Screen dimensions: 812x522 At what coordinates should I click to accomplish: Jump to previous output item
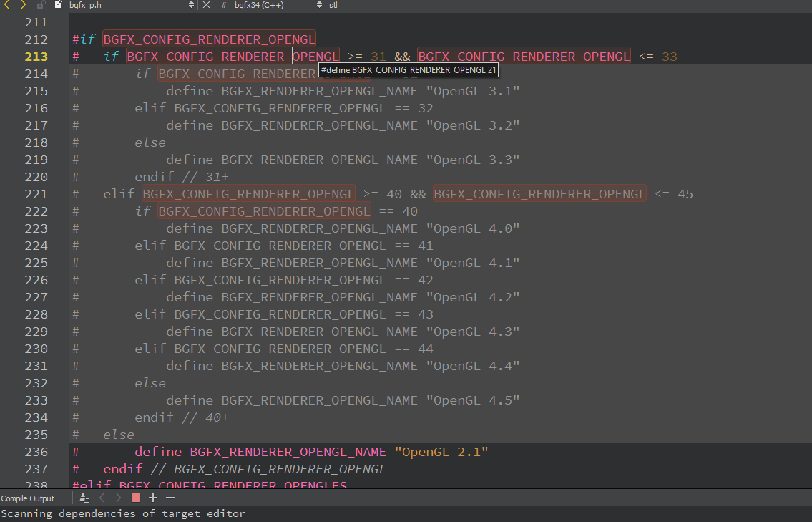click(x=102, y=497)
